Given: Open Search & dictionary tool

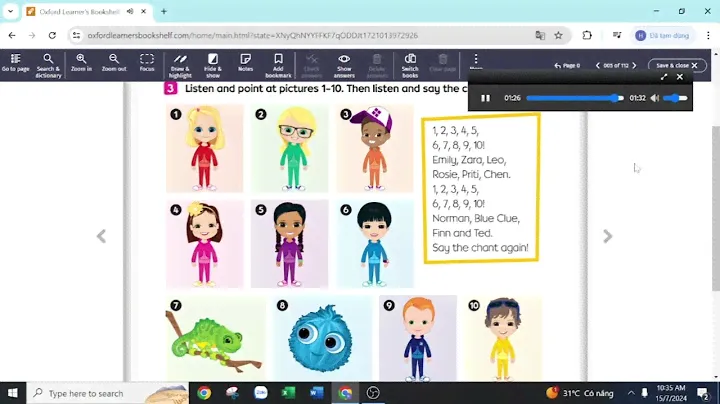Looking at the screenshot, I should pos(48,63).
